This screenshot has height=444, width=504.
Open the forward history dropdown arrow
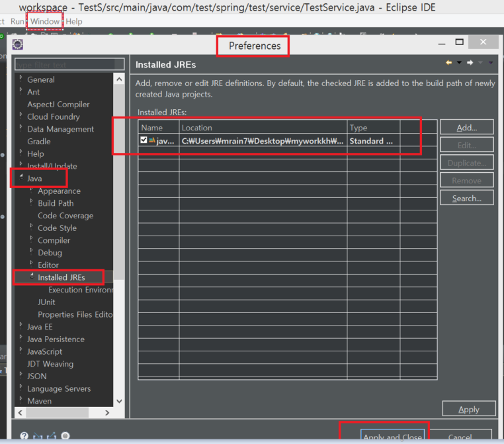click(480, 63)
